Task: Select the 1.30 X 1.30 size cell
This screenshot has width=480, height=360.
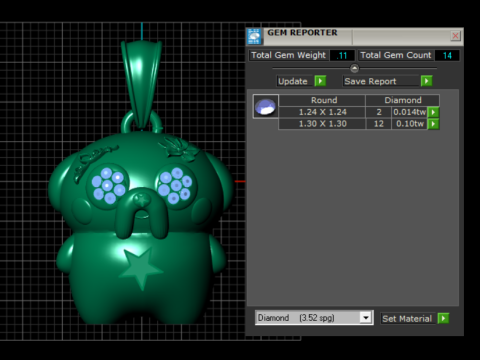Action: pos(322,124)
